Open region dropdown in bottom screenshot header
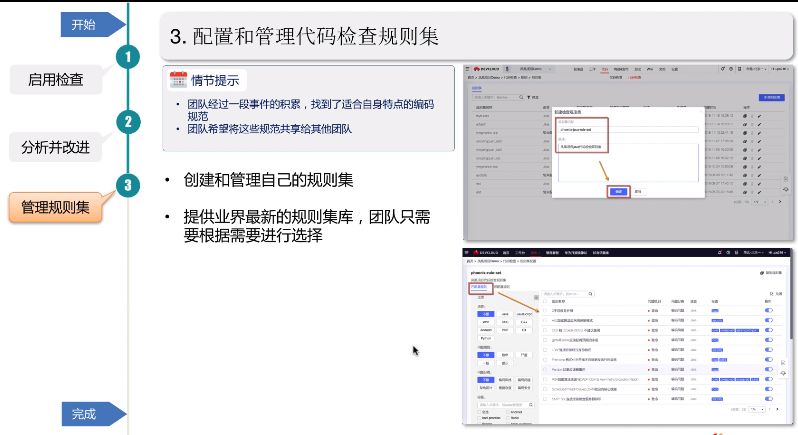 tap(753, 252)
